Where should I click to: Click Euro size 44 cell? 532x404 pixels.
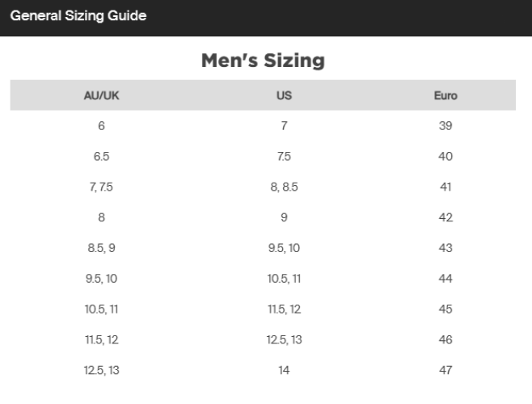pyautogui.click(x=445, y=279)
